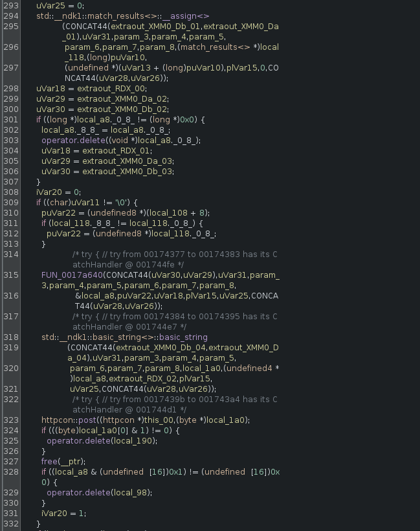The width and height of the screenshot is (420, 531).
Task: Click 'FUN_0017a640' function call
Action: pos(72,275)
